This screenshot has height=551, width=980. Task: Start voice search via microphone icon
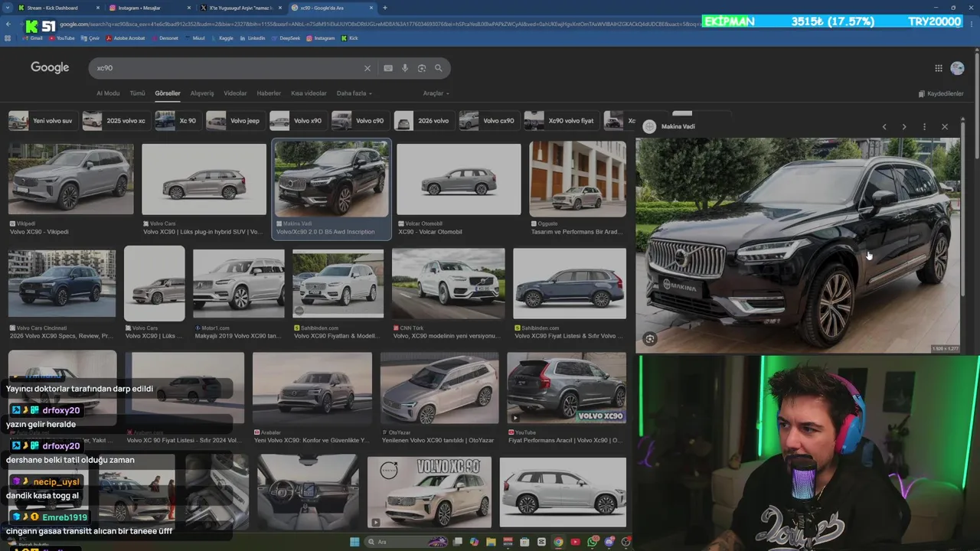405,68
